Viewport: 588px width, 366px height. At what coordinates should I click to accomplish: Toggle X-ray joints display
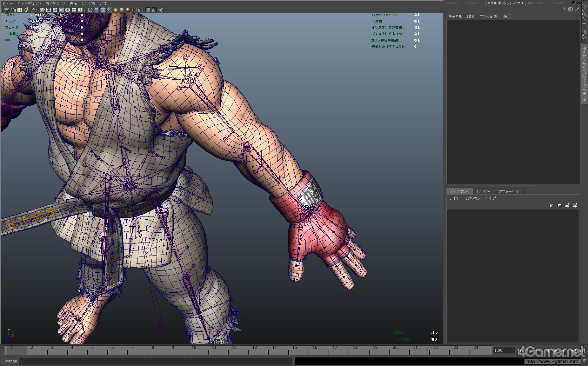tap(160, 10)
